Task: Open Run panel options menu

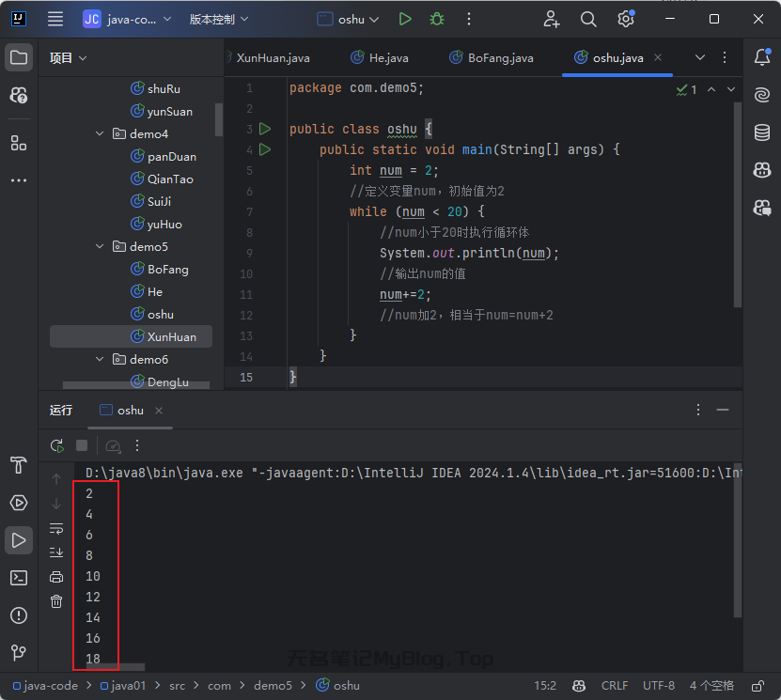Action: (x=698, y=410)
